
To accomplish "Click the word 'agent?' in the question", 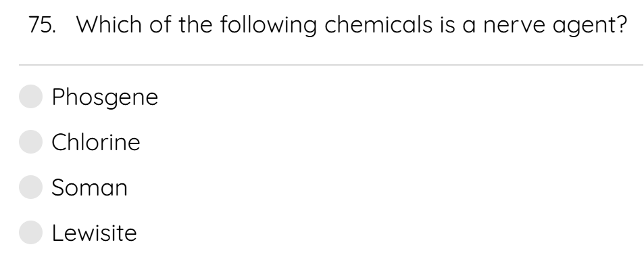I will point(590,26).
